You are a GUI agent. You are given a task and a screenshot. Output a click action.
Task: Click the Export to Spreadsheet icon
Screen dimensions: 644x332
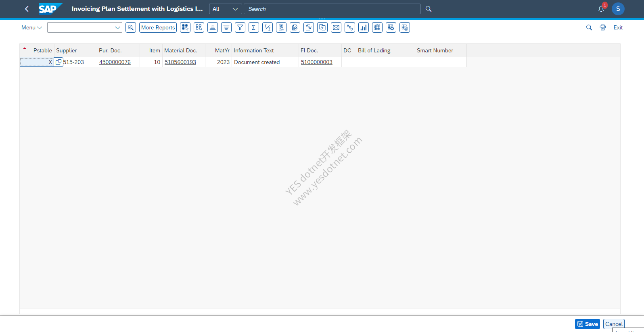tap(295, 27)
